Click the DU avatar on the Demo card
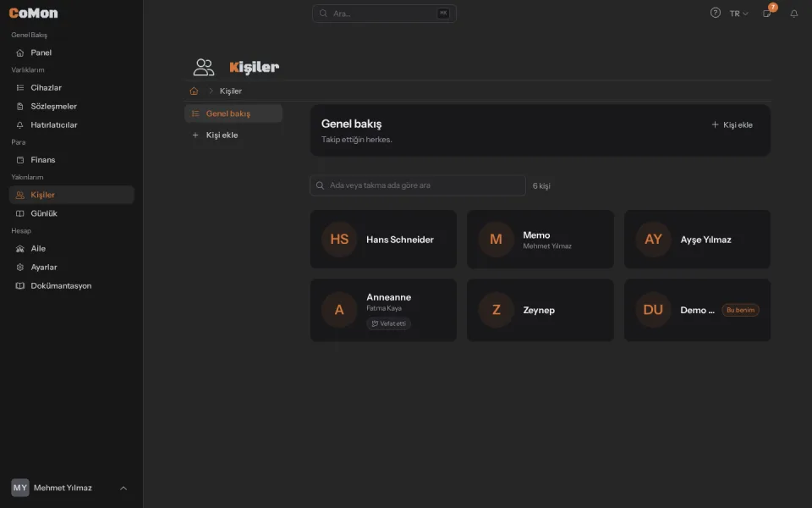The height and width of the screenshot is (508, 812). click(x=653, y=310)
